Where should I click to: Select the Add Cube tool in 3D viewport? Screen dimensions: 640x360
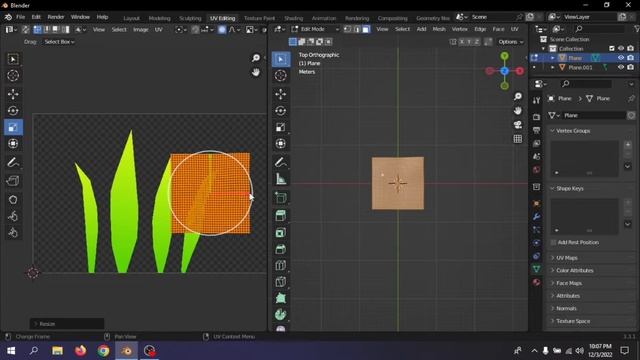[x=281, y=198]
